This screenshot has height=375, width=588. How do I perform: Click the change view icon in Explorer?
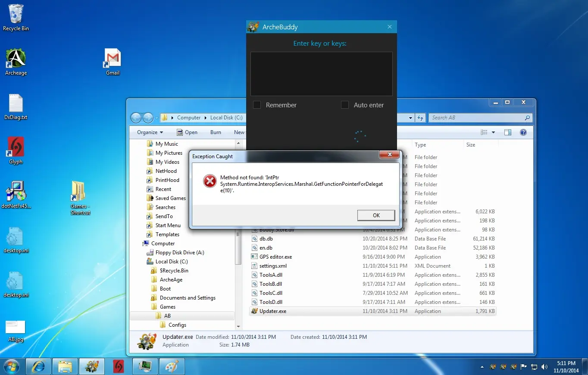pos(484,132)
